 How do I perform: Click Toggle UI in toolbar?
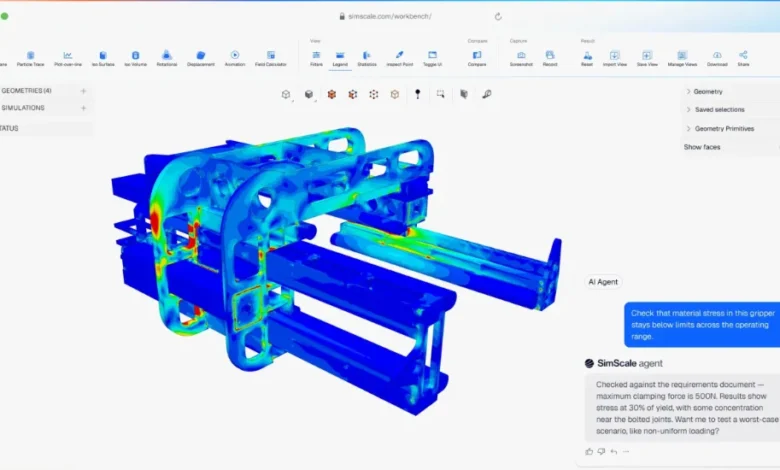pos(432,58)
